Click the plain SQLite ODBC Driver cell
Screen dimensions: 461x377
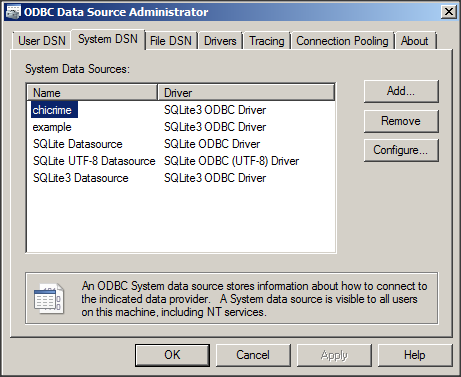pos(212,144)
